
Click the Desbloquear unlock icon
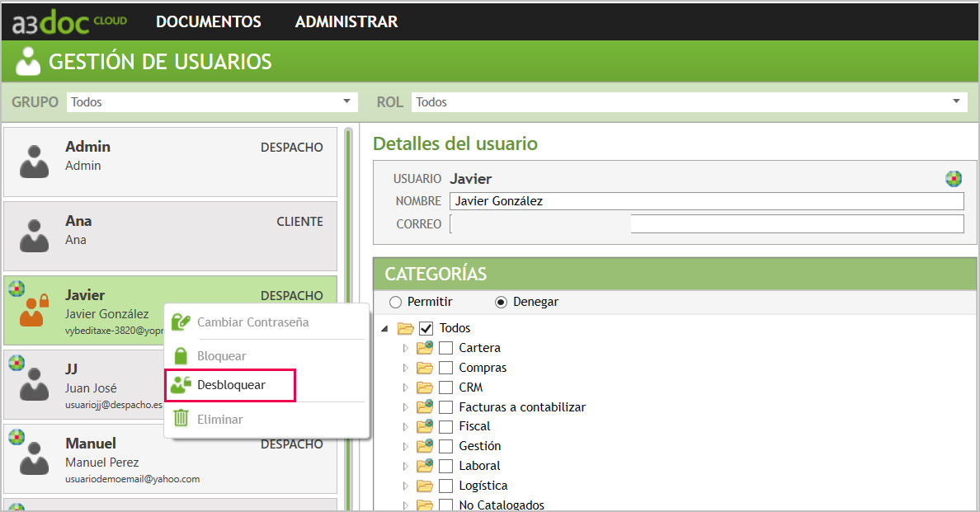181,385
